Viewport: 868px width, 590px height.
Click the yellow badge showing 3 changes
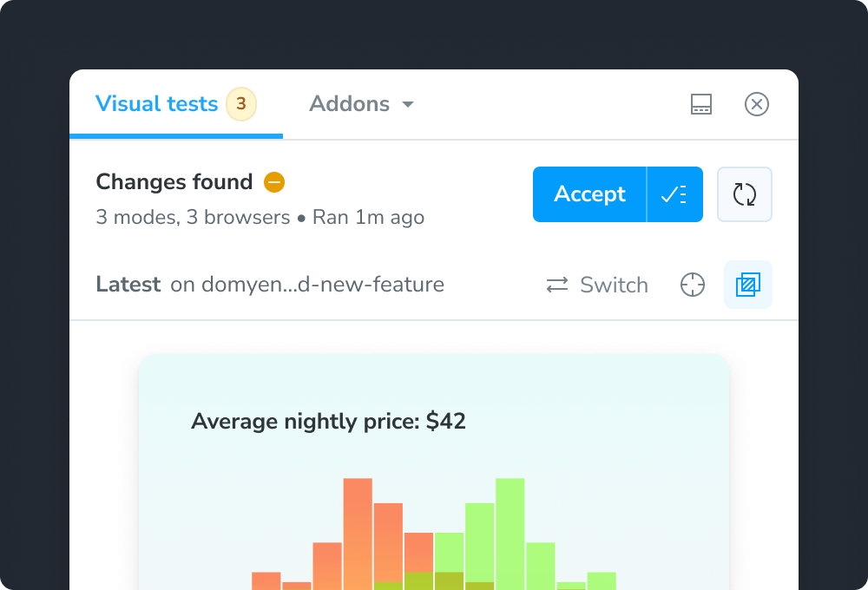241,103
